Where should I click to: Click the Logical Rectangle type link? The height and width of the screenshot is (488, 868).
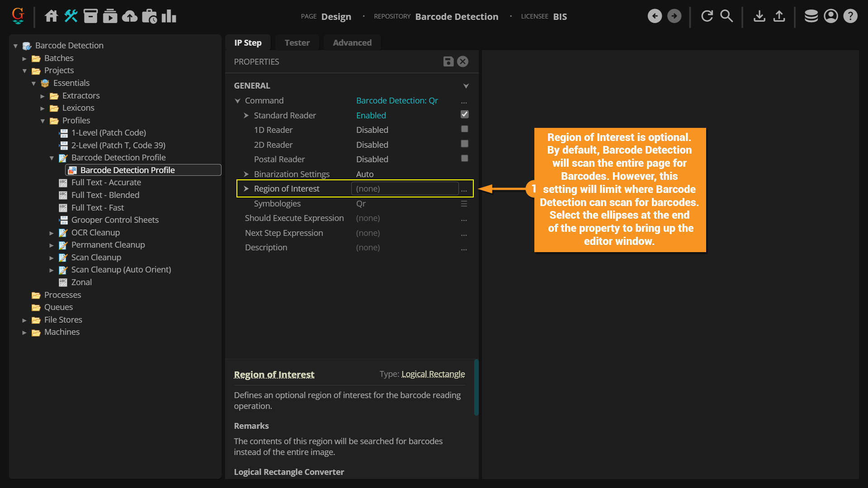pyautogui.click(x=433, y=374)
